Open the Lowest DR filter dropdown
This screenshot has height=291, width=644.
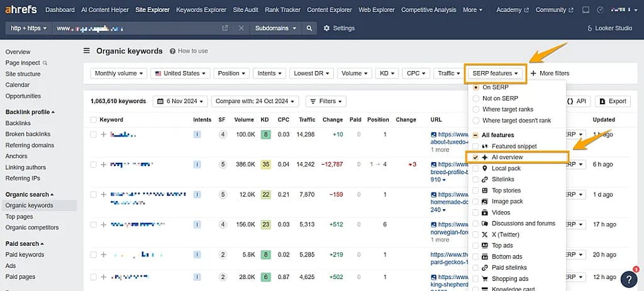(311, 74)
